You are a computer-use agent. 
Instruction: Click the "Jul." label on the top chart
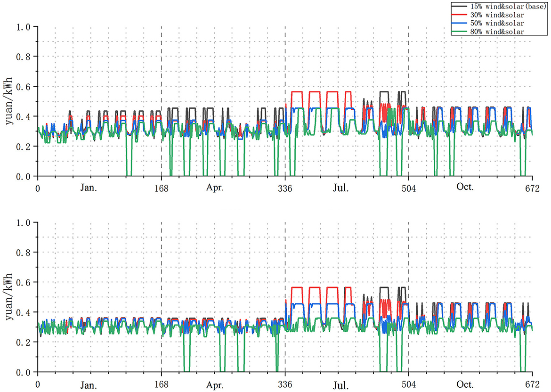tap(341, 188)
